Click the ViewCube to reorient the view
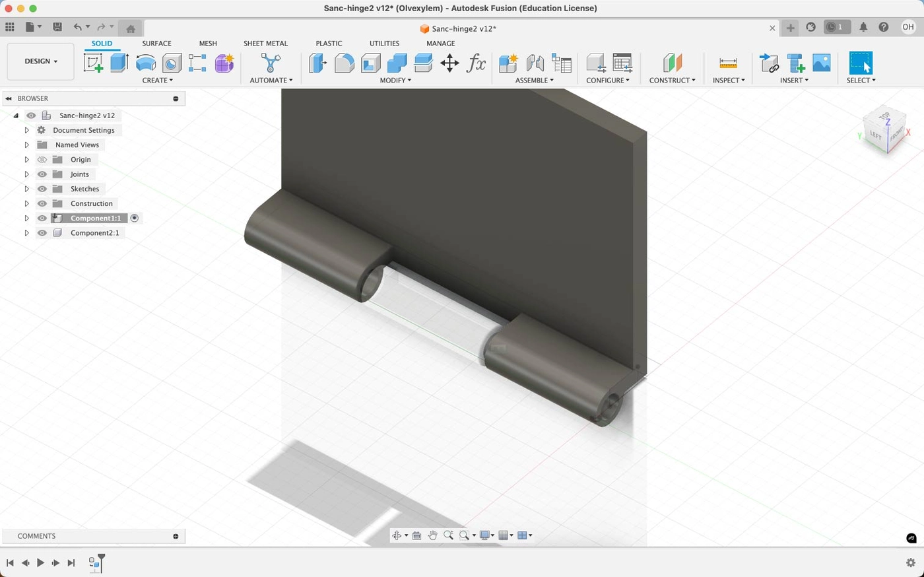This screenshot has width=924, height=577. (x=885, y=131)
